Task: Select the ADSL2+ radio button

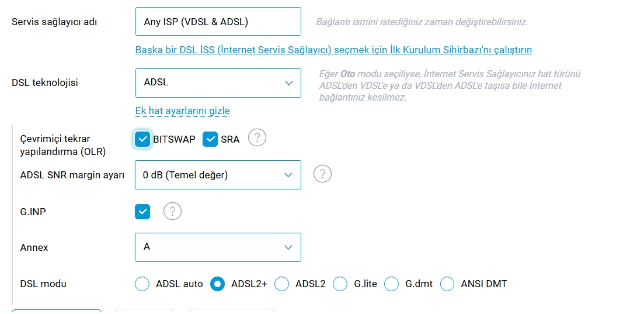Action: (217, 284)
